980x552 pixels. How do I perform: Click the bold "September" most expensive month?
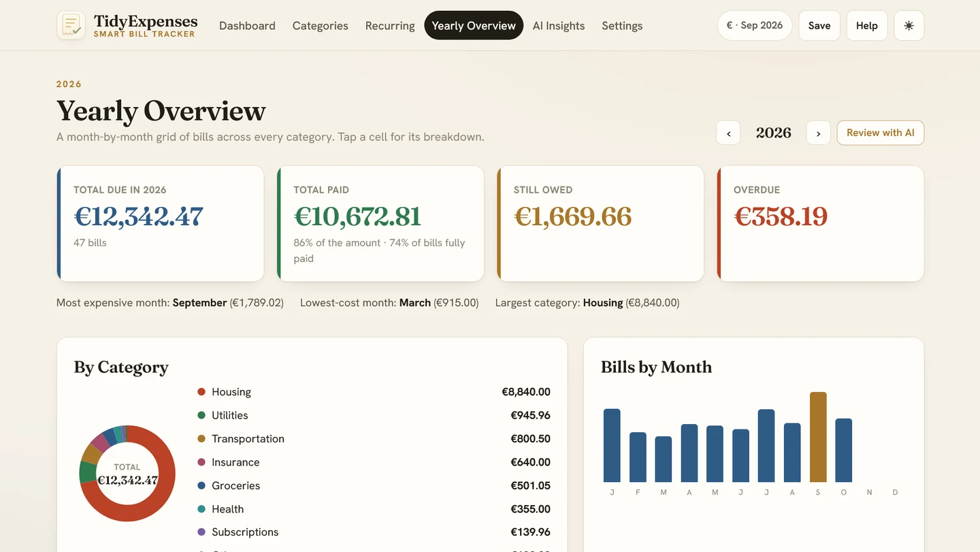point(199,303)
